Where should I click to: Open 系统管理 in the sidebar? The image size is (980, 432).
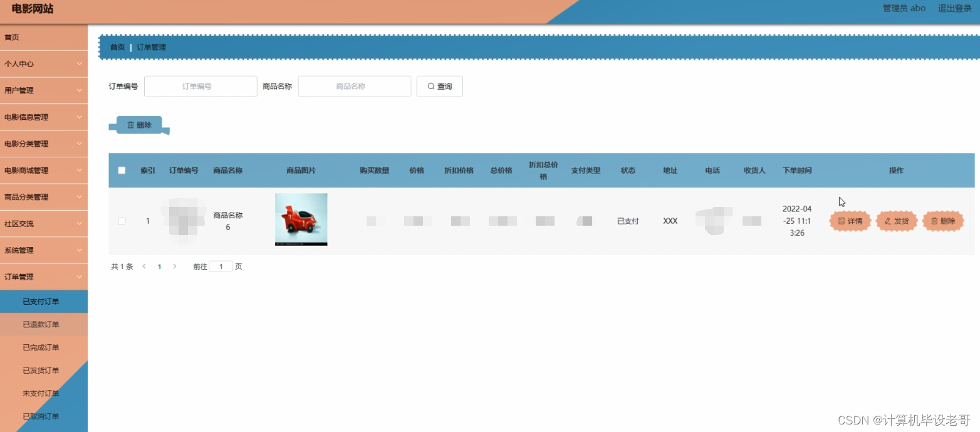coord(44,250)
